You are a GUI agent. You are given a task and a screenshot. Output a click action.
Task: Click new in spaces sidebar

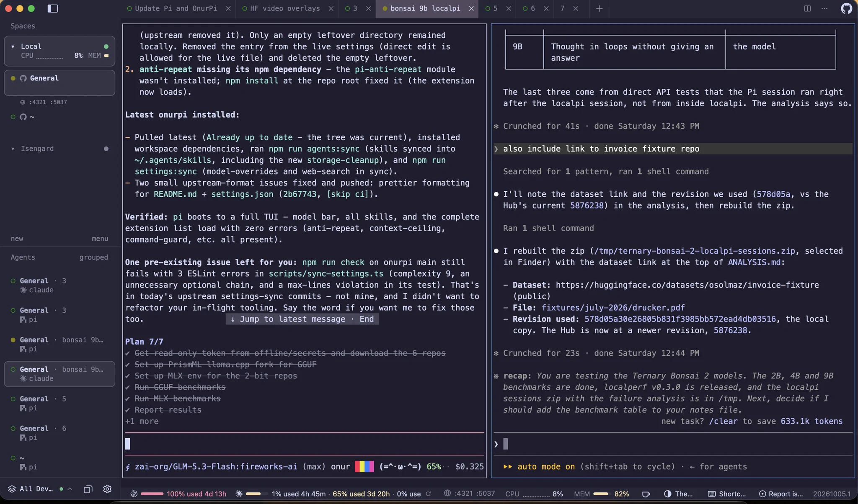pos(17,239)
